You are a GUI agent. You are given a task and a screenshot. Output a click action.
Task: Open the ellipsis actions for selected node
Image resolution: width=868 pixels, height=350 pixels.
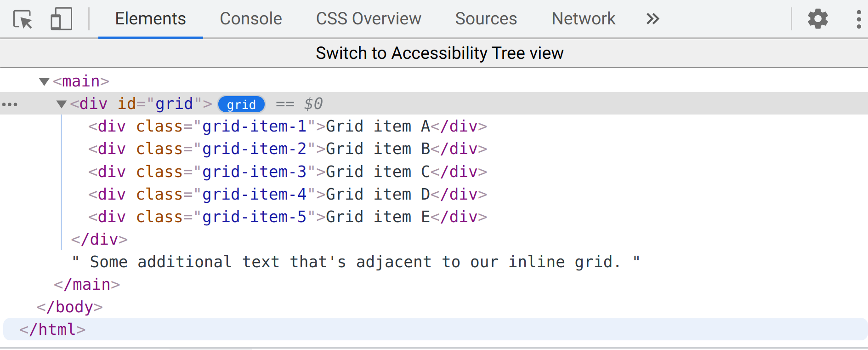[x=10, y=105]
